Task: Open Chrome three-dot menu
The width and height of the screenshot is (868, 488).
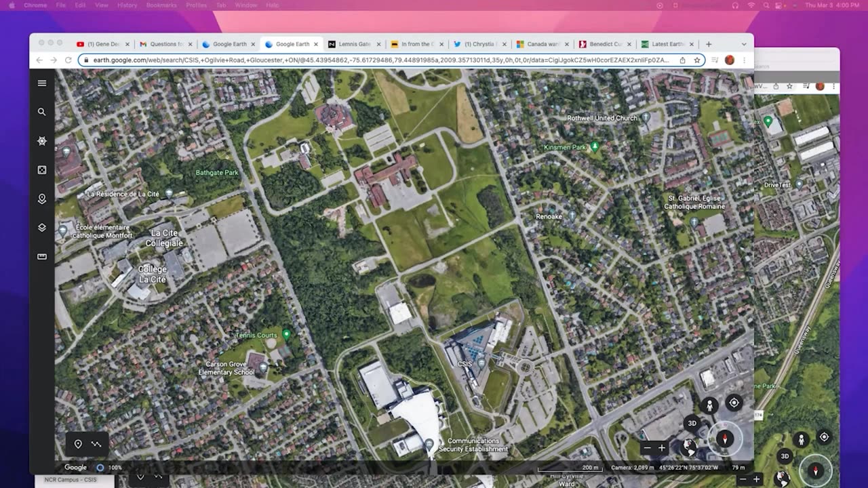Action: tap(745, 60)
